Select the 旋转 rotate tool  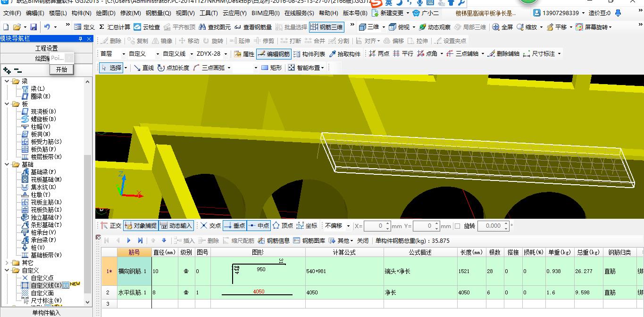coord(213,41)
